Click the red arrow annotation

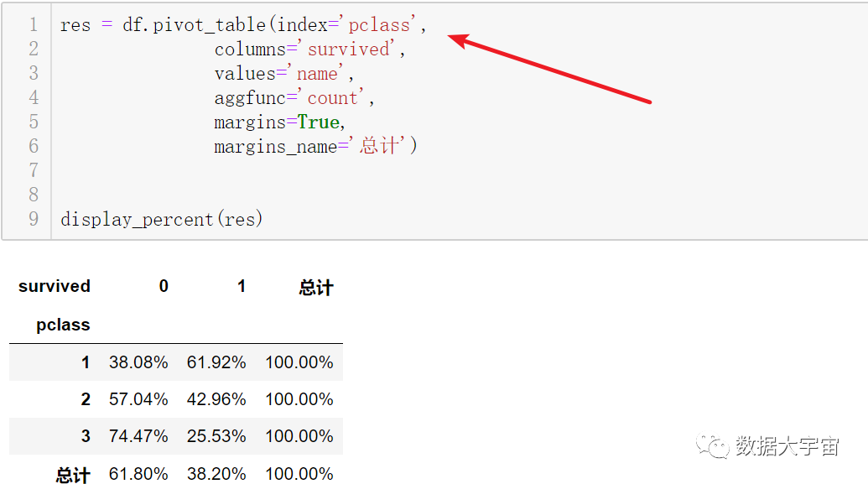coord(549,69)
